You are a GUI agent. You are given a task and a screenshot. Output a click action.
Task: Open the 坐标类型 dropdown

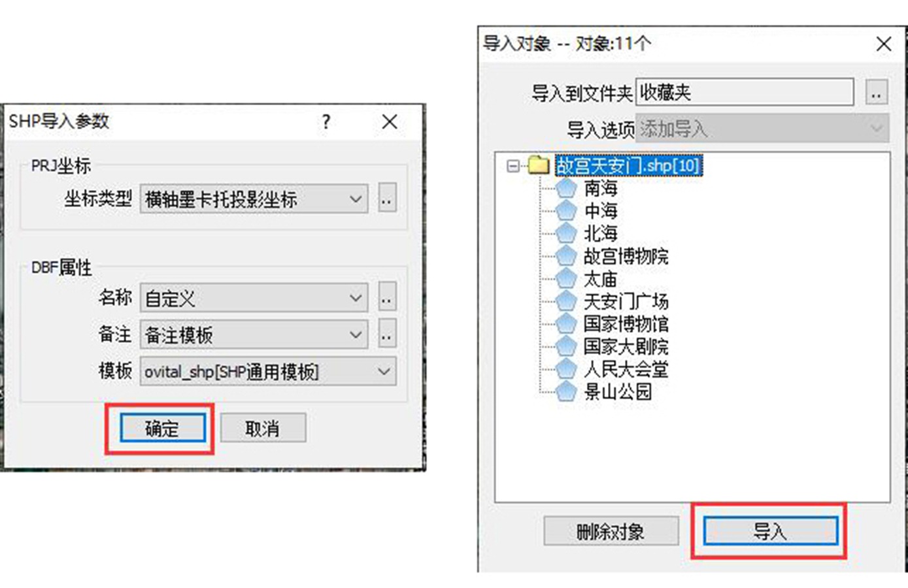(x=254, y=199)
